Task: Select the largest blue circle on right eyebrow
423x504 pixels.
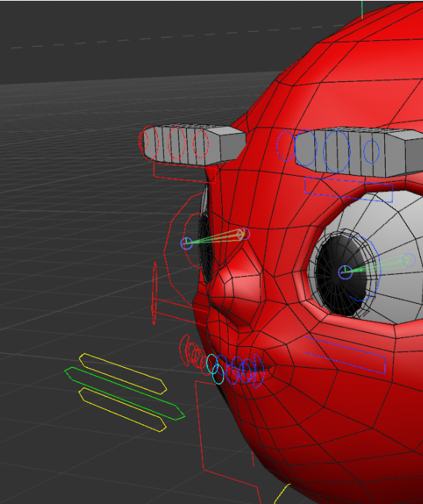Action: [x=337, y=151]
